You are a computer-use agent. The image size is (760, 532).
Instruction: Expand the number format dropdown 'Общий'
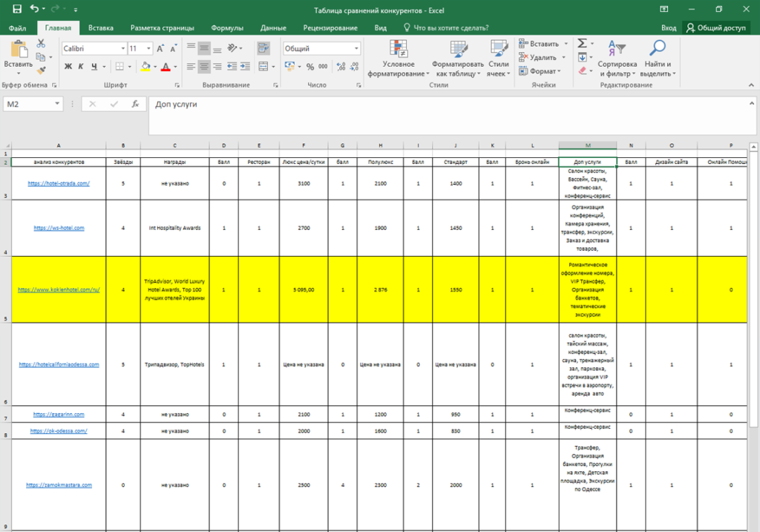tap(356, 48)
